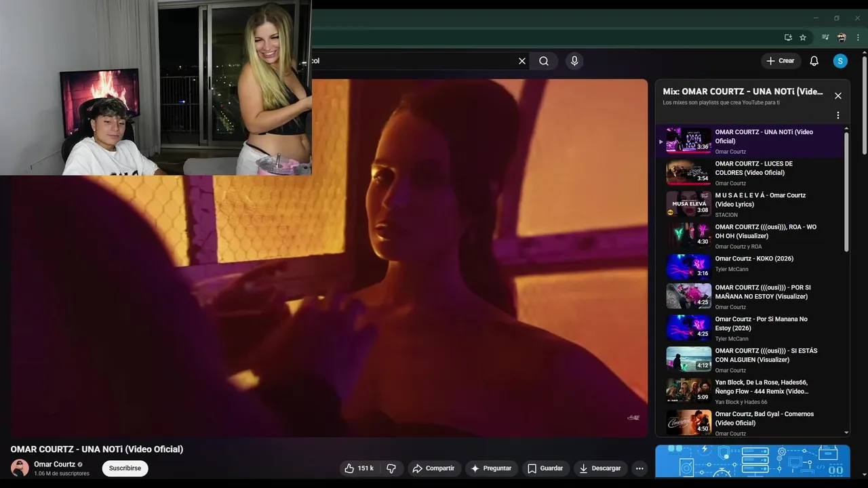The height and width of the screenshot is (488, 868).
Task: Click Tyler McCann channel under KOKO
Action: (x=732, y=269)
